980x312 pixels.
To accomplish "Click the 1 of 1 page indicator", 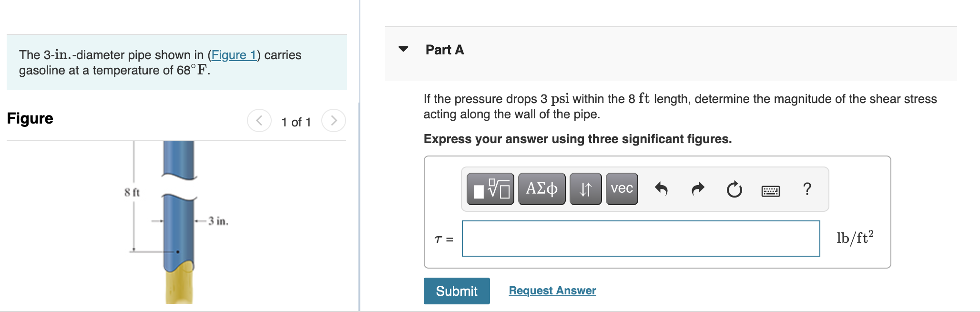I will (x=296, y=122).
